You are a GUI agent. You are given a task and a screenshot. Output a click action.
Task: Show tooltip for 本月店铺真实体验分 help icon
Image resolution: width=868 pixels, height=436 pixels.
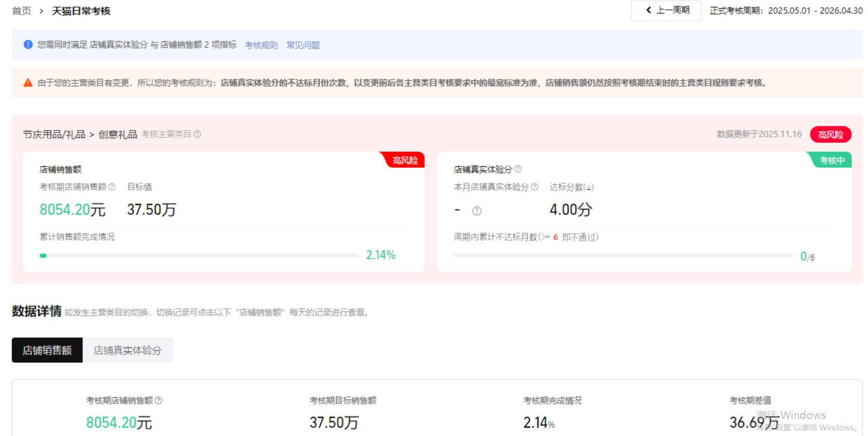(x=534, y=187)
